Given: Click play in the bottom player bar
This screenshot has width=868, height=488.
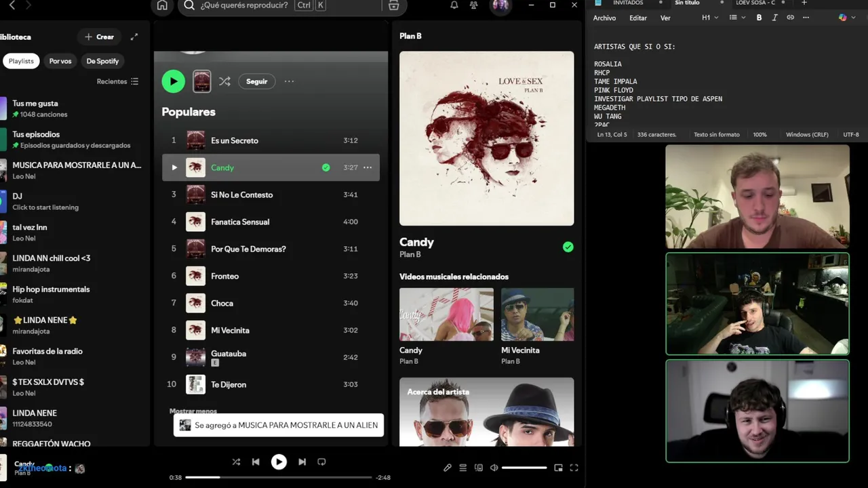Looking at the screenshot, I should click(279, 462).
